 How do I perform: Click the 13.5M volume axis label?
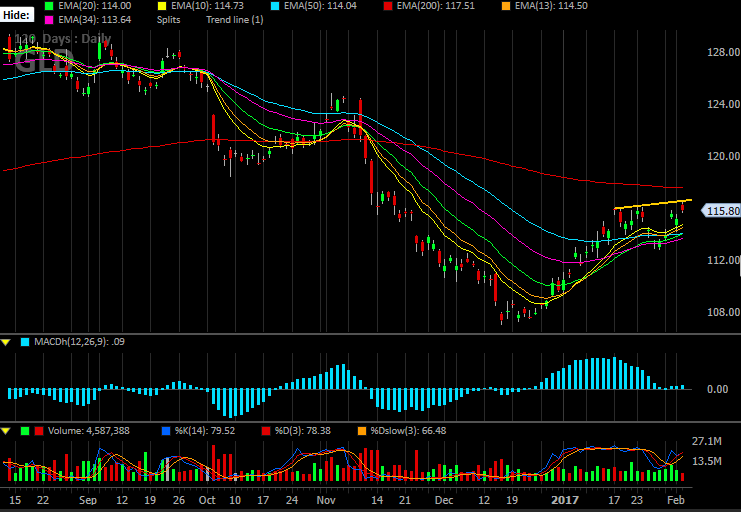click(707, 461)
